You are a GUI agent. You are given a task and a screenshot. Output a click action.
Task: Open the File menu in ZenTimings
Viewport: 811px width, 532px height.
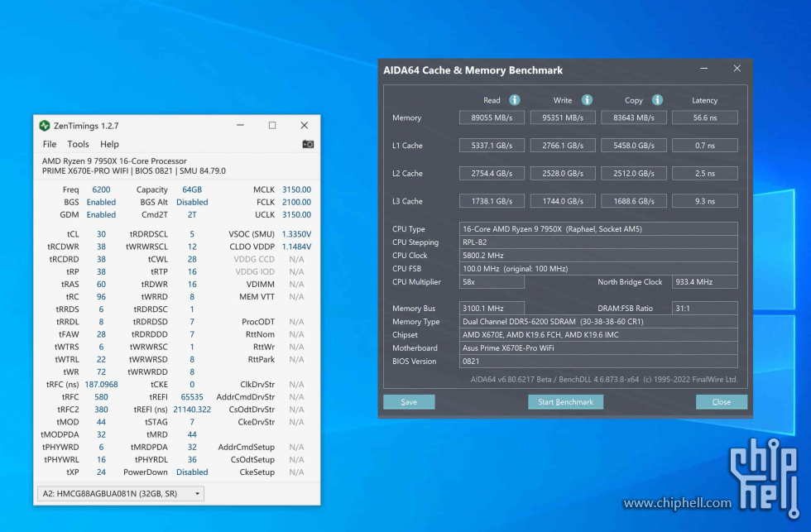point(50,144)
